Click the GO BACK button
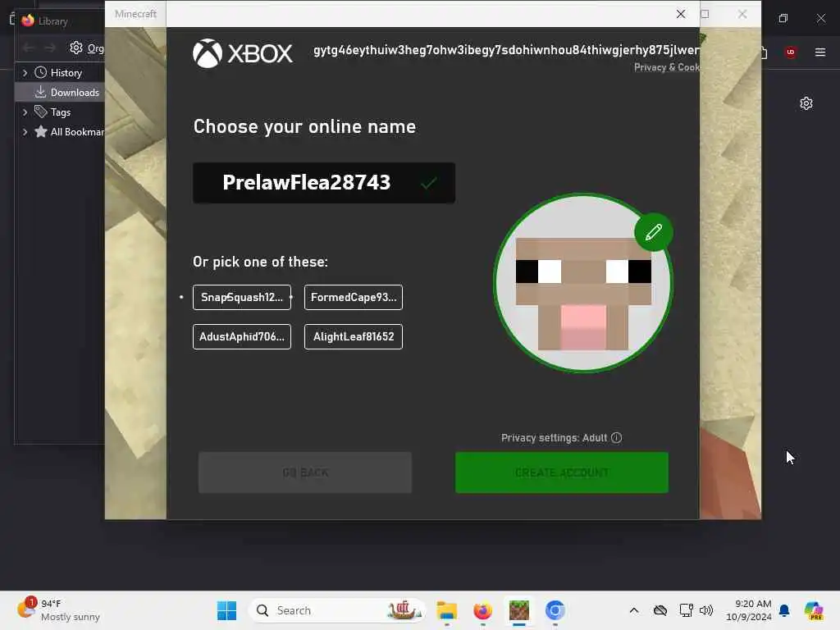The width and height of the screenshot is (840, 630). coord(305,472)
